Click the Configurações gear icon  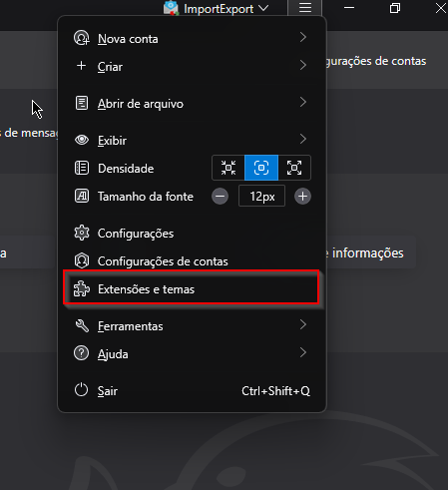click(x=82, y=233)
